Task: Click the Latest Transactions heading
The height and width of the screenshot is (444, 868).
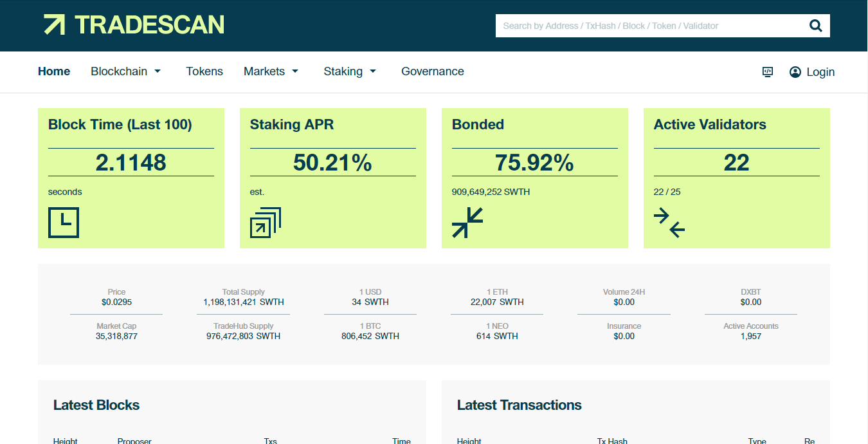Action: 520,405
